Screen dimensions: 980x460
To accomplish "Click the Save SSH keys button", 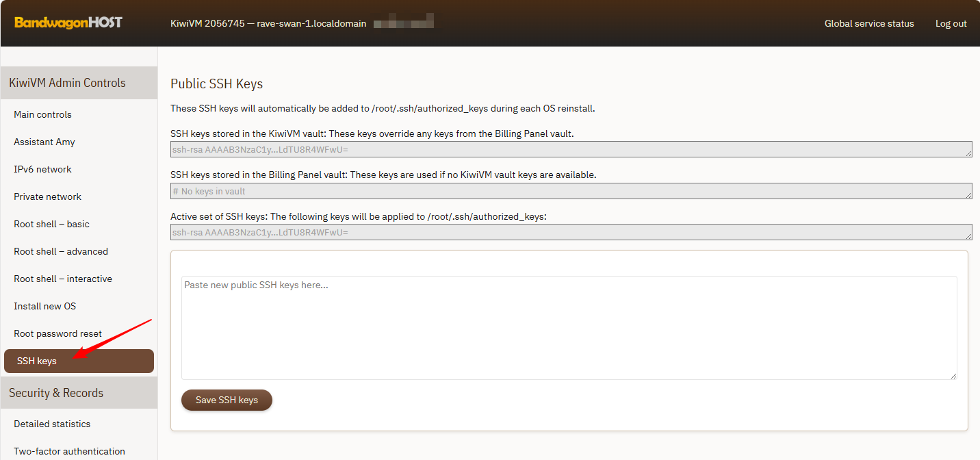I will tap(227, 400).
